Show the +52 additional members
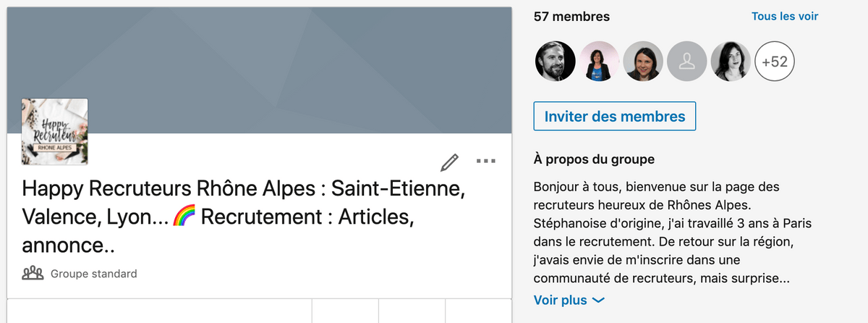This screenshot has width=868, height=323. coord(775,62)
